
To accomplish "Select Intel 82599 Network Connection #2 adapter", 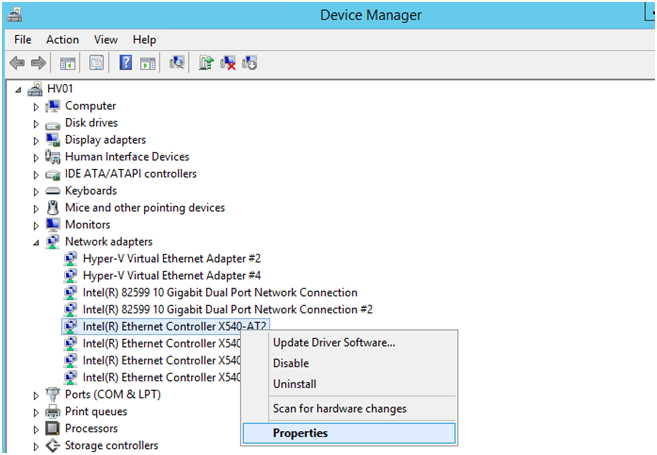I will pos(228,310).
